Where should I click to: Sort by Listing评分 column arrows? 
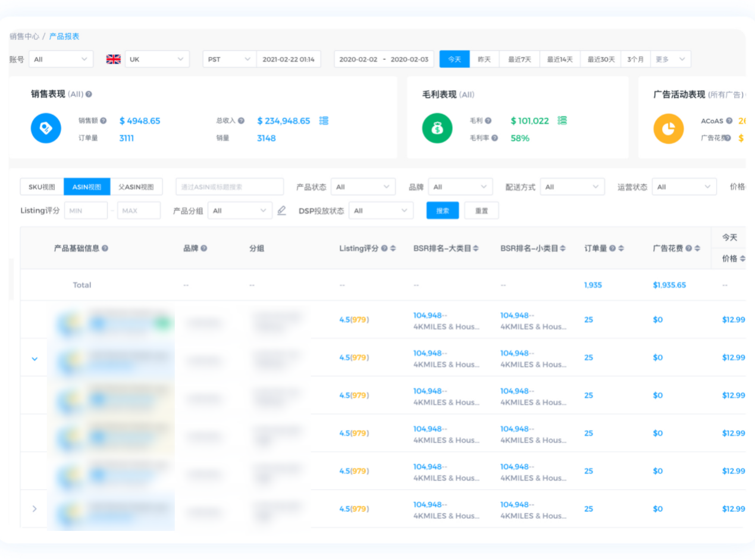[393, 249]
